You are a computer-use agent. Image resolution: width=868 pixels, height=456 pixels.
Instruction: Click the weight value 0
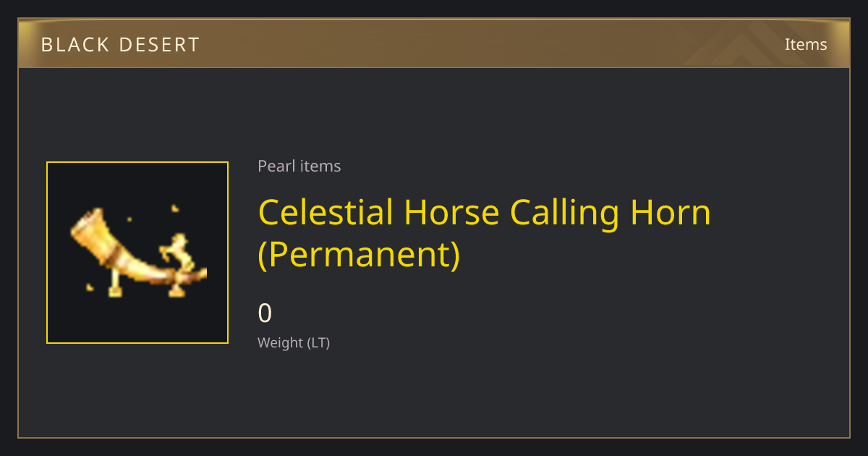coord(265,313)
